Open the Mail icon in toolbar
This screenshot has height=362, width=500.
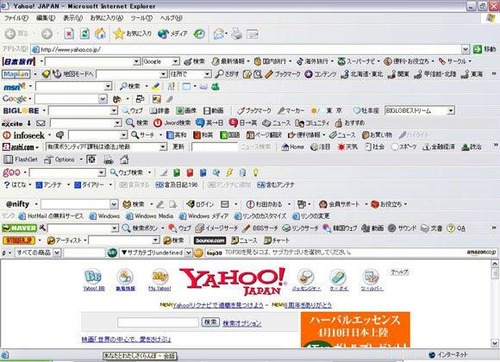[x=219, y=34]
